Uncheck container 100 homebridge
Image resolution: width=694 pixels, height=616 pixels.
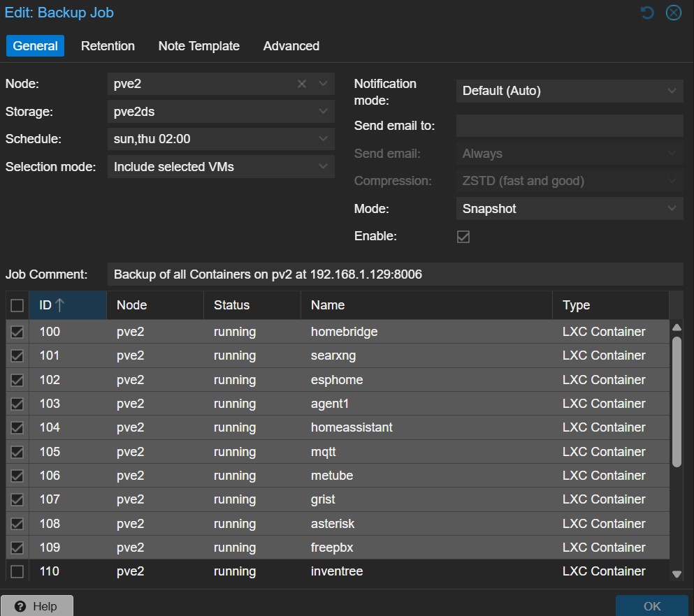tap(17, 332)
